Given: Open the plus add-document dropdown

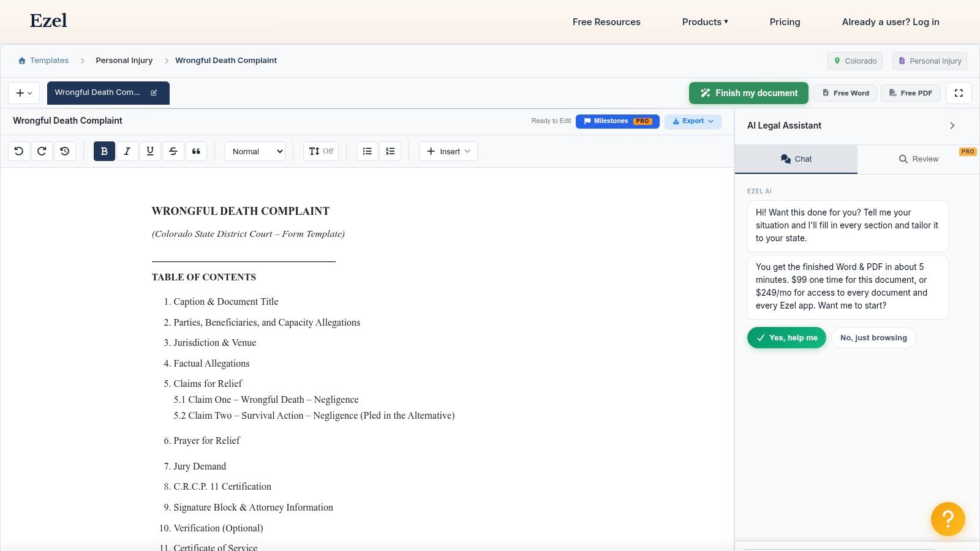Looking at the screenshot, I should click(24, 93).
